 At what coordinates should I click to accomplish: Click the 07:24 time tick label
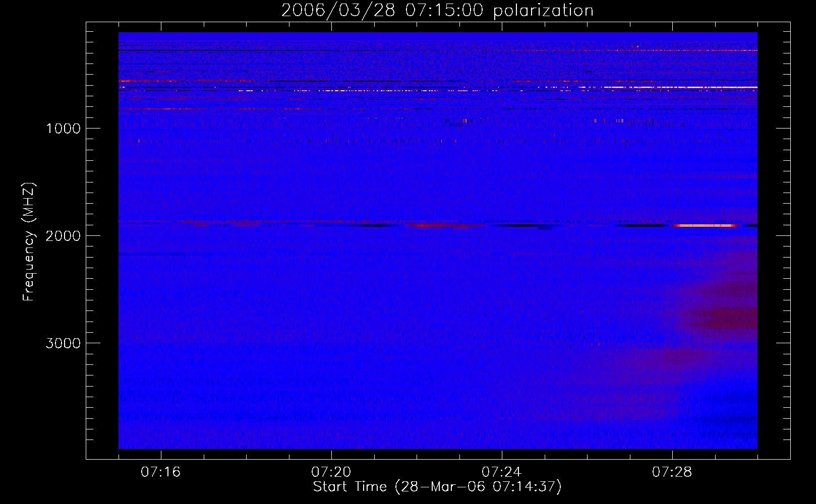[502, 472]
